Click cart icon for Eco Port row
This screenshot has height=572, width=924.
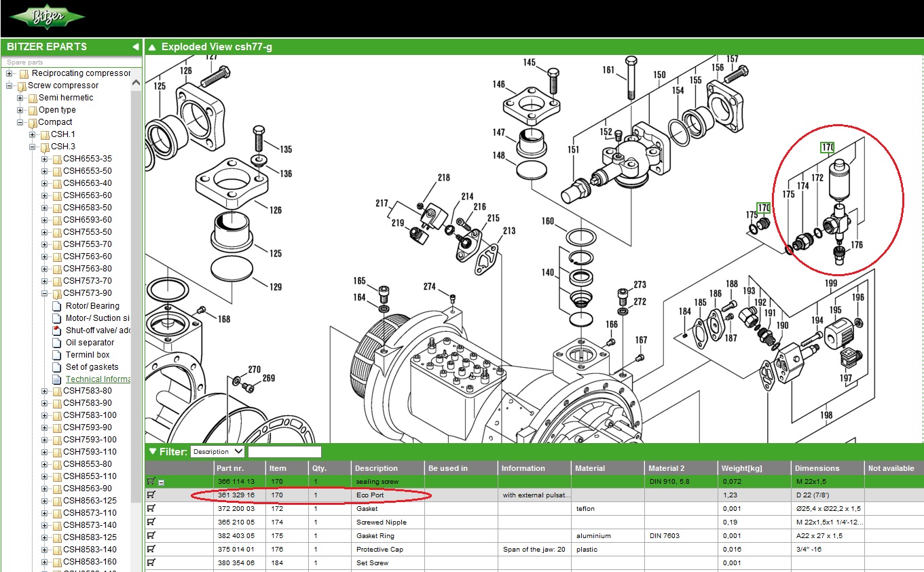coord(151,495)
